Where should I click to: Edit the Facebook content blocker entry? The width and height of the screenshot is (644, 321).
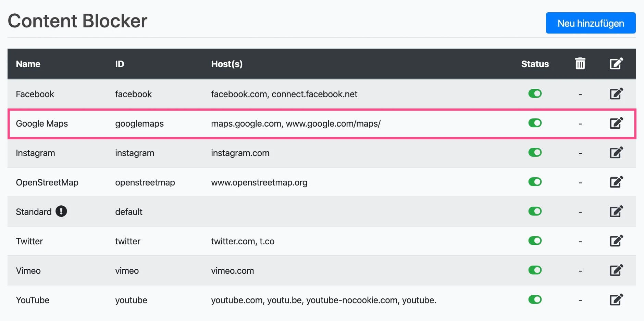tap(616, 93)
